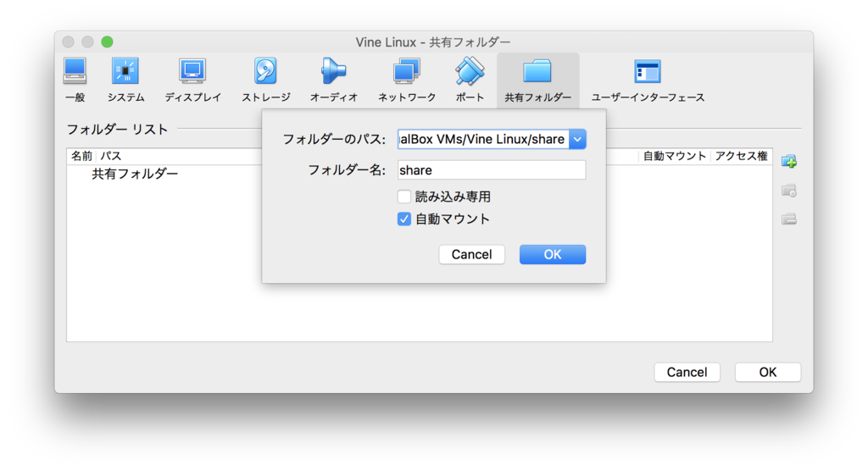
Task: Expand the フォルダーのパス dropdown arrow
Action: point(577,140)
